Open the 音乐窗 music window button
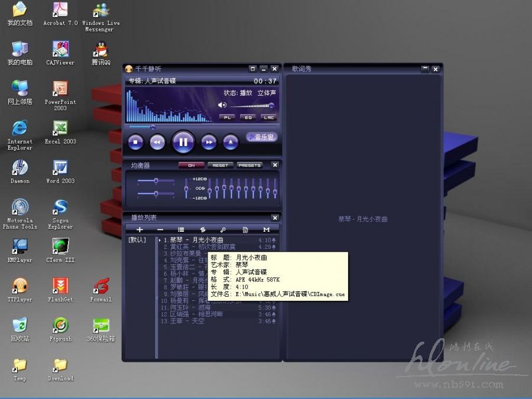 tap(262, 137)
